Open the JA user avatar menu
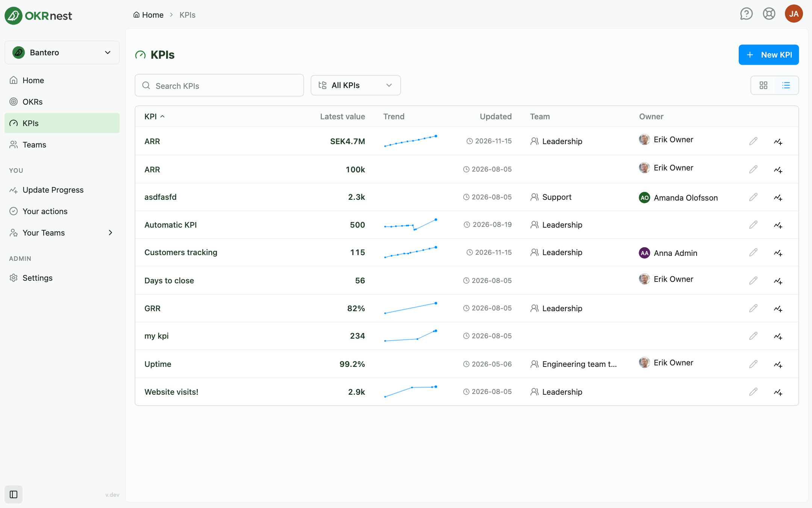 [x=794, y=14]
